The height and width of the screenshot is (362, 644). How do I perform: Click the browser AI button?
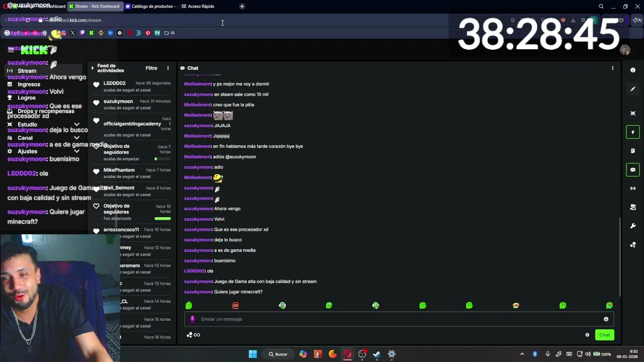point(637,20)
